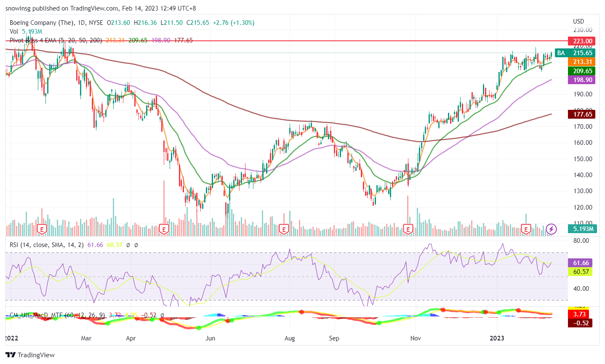Click the 190.00 price axis tick

583,94
